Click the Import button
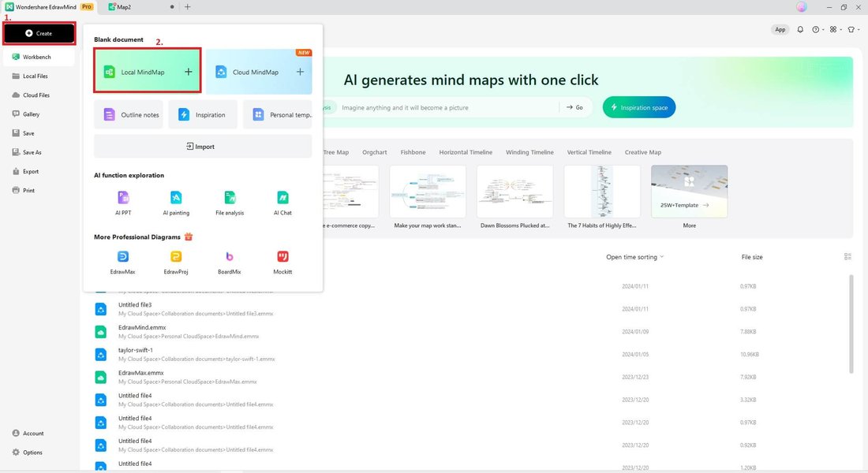868x473 pixels. click(203, 147)
